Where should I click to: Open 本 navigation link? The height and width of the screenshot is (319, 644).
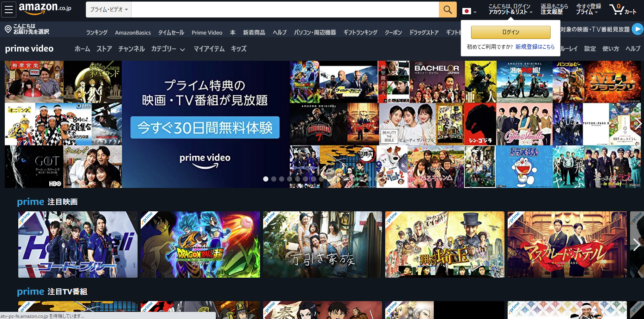tap(233, 33)
